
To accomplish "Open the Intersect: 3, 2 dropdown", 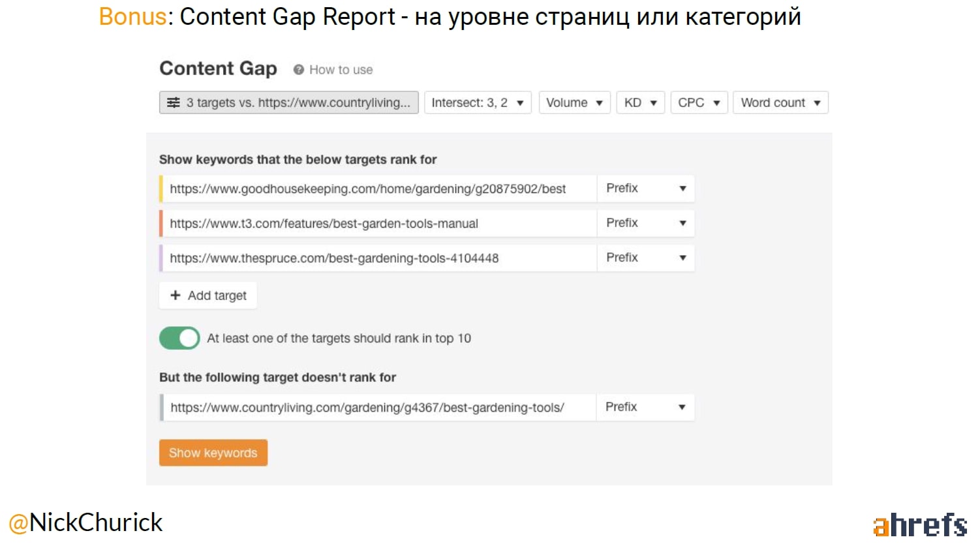I will tap(477, 102).
